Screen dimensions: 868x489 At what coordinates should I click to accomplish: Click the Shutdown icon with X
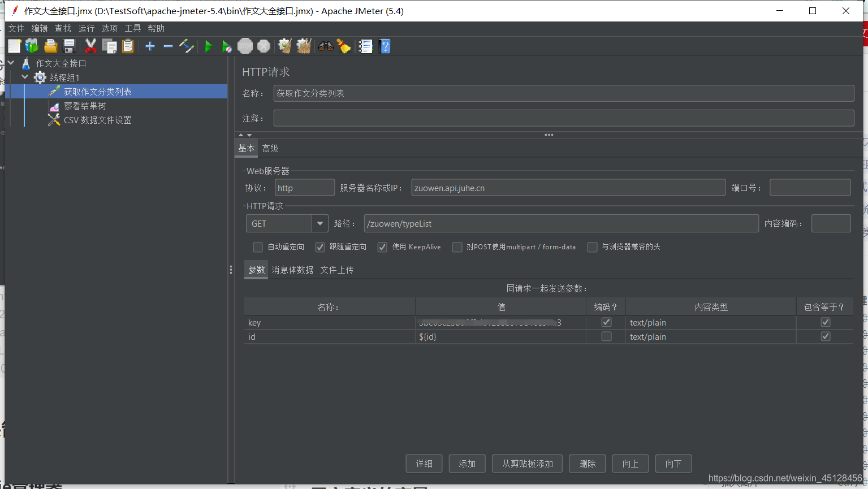tap(264, 46)
